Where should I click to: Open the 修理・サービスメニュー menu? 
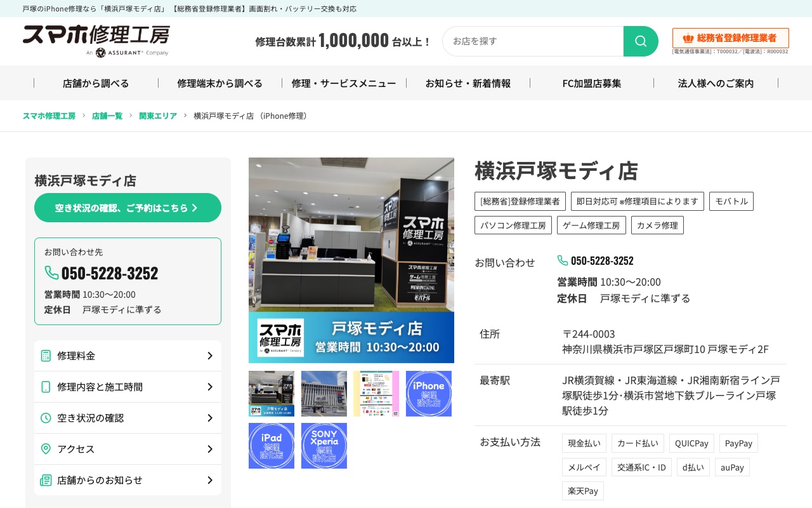pos(344,83)
